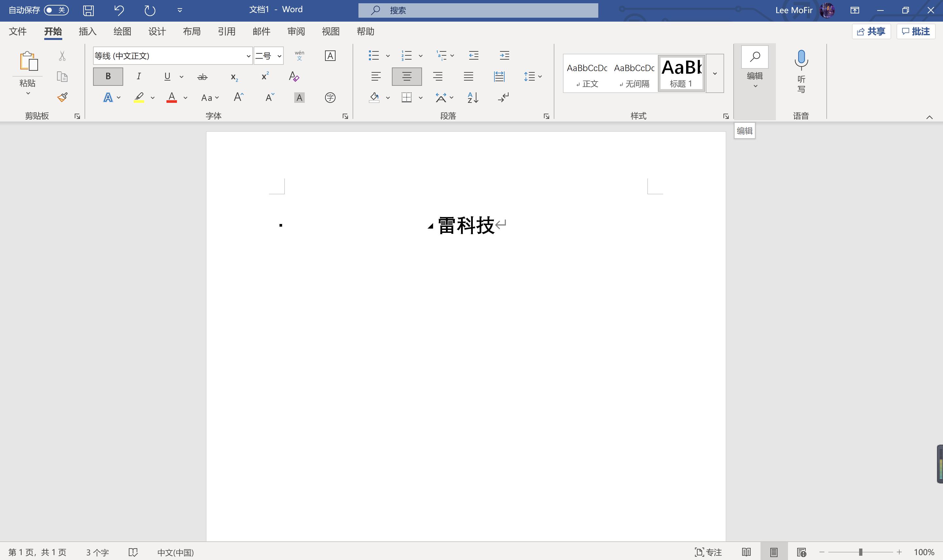Open the phonetic guide (wén) tool
Viewport: 943px width, 560px height.
click(299, 55)
